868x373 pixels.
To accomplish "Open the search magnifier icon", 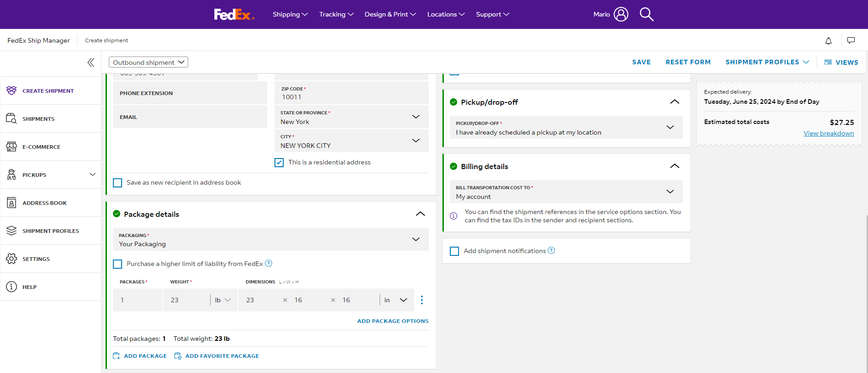I will pyautogui.click(x=646, y=14).
